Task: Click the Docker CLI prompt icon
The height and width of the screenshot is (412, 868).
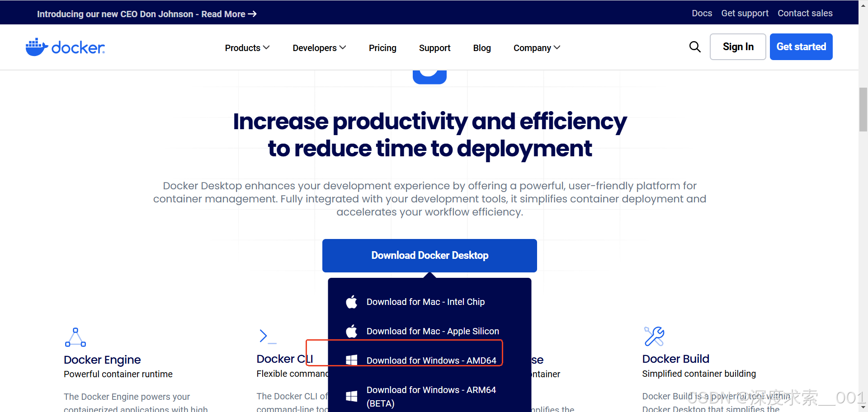Action: 268,336
